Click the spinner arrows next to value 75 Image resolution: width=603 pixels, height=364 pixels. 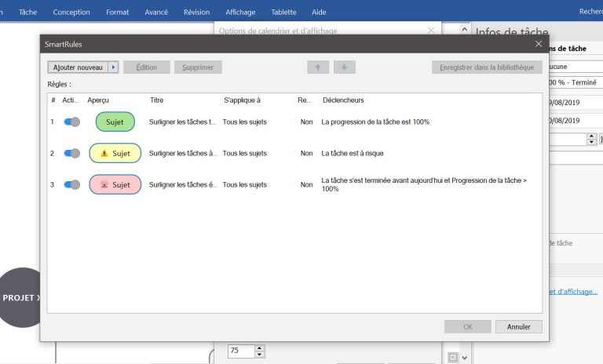point(260,351)
